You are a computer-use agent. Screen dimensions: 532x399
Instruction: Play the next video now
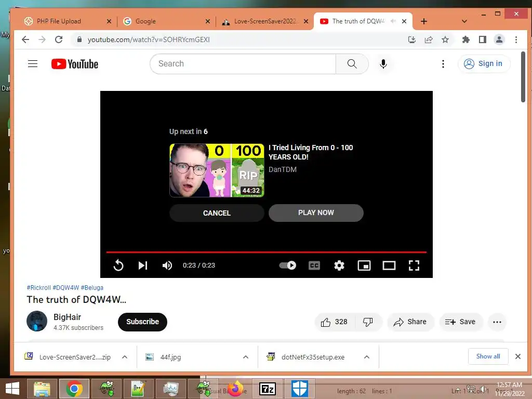316,212
